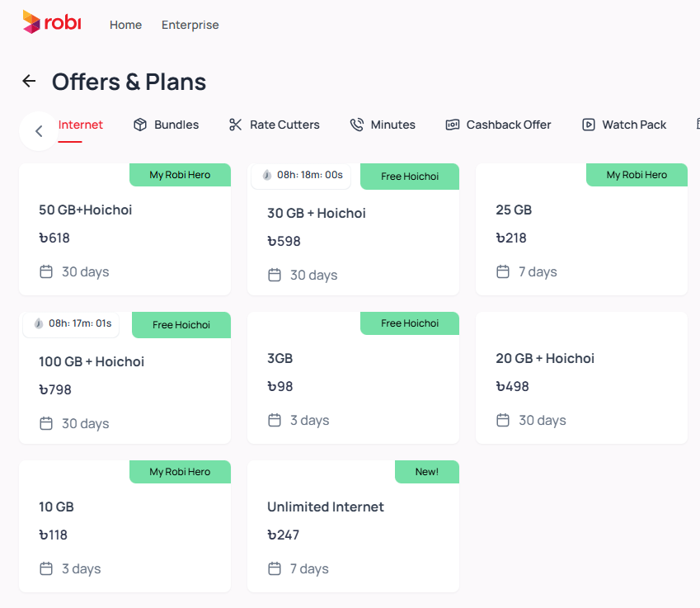
Task: Click the 08h:18m countdown timer badge
Action: 301,175
